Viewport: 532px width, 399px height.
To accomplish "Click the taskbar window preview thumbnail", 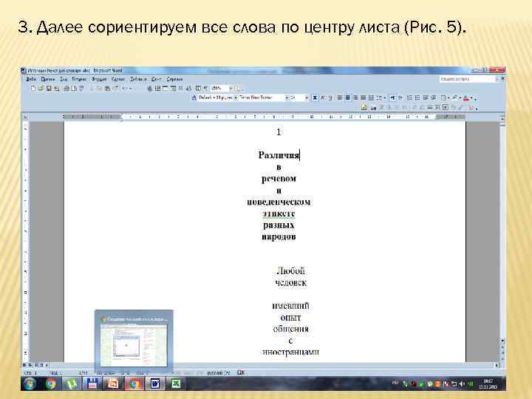I will 134,341.
